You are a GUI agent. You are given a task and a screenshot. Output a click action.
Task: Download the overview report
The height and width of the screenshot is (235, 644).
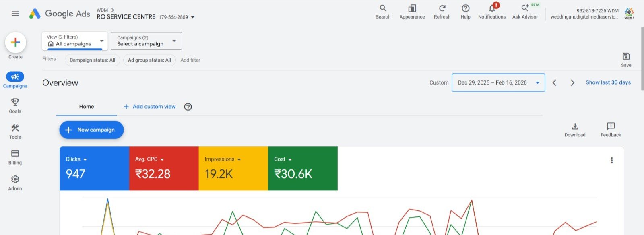tap(575, 130)
